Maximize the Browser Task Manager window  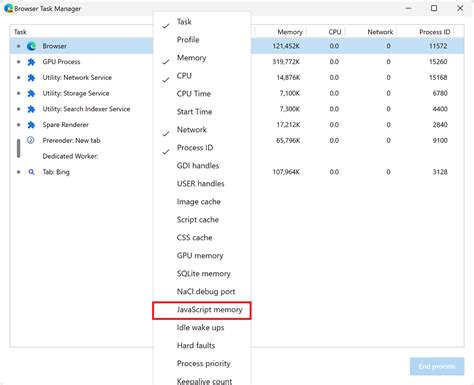tap(434, 8)
